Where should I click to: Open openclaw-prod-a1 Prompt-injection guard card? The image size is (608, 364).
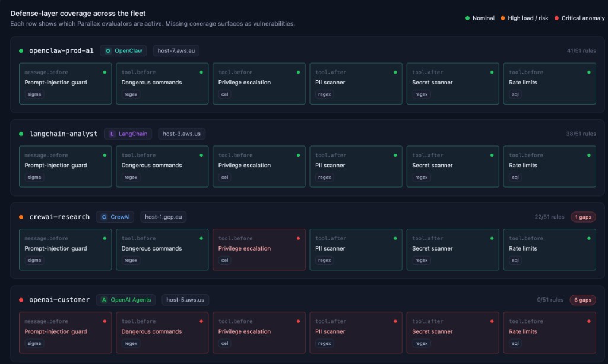pyautogui.click(x=65, y=83)
